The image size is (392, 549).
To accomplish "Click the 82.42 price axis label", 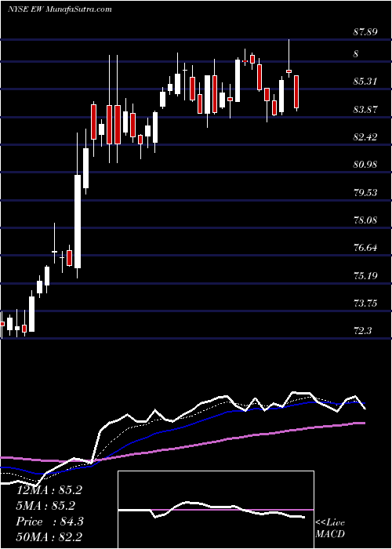I will tap(365, 137).
